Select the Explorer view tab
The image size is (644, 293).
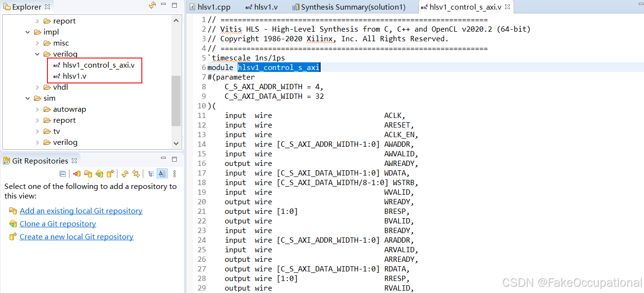[26, 7]
